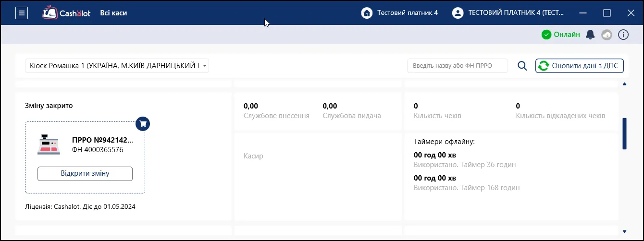
Task: Open the hamburger menu
Action: click(22, 13)
